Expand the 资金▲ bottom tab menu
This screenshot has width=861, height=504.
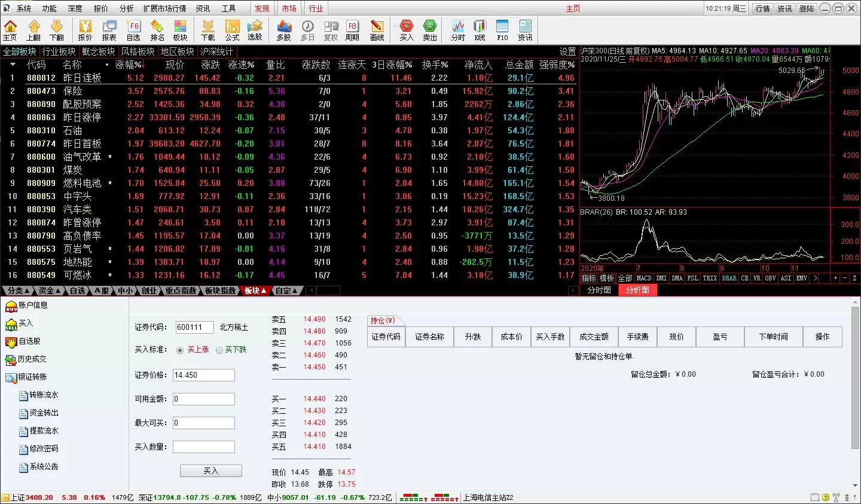49,291
